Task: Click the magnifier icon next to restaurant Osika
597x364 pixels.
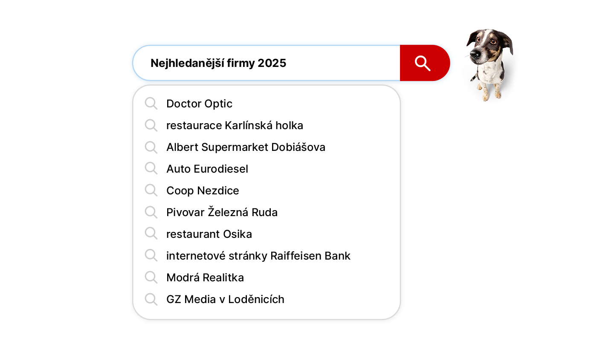Action: coord(151,234)
